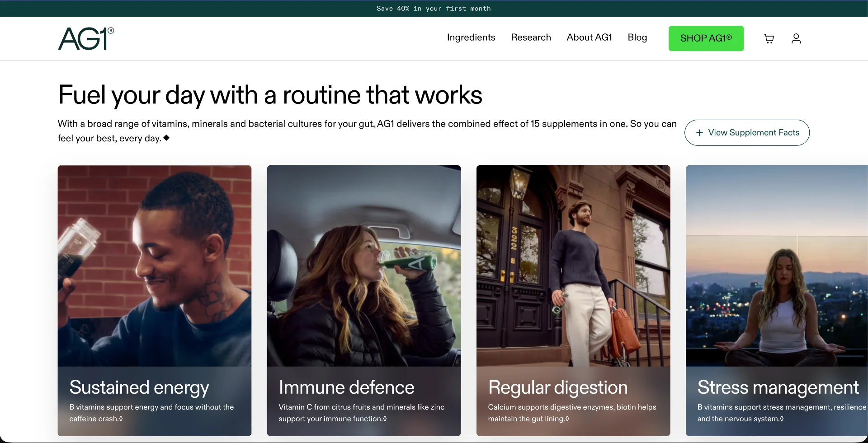Click the green SHOP AG1 button
Viewport: 868px width, 443px height.
click(x=706, y=38)
